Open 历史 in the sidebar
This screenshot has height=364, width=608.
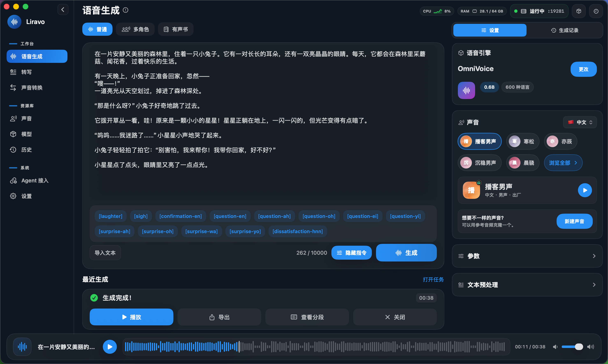pos(37,150)
